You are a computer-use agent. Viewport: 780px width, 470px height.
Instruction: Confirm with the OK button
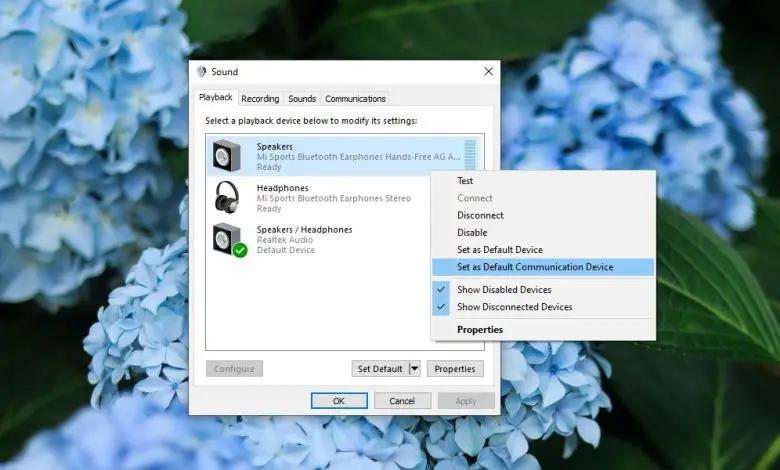[x=339, y=401]
